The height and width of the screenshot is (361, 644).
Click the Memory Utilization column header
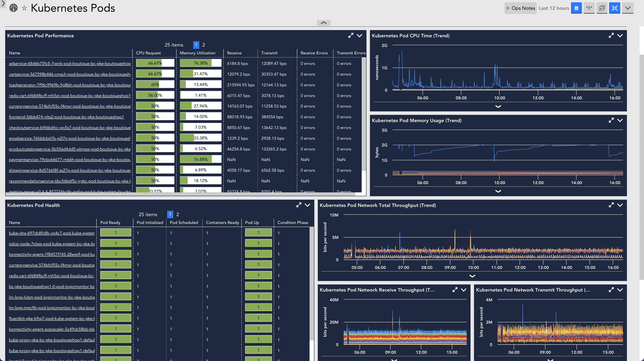click(x=197, y=53)
